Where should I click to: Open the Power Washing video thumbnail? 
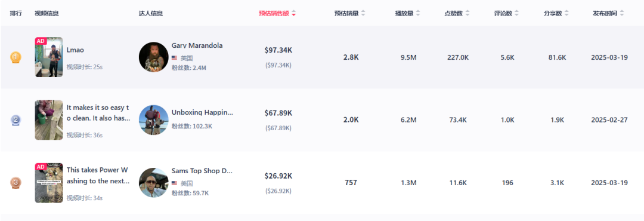pyautogui.click(x=49, y=183)
